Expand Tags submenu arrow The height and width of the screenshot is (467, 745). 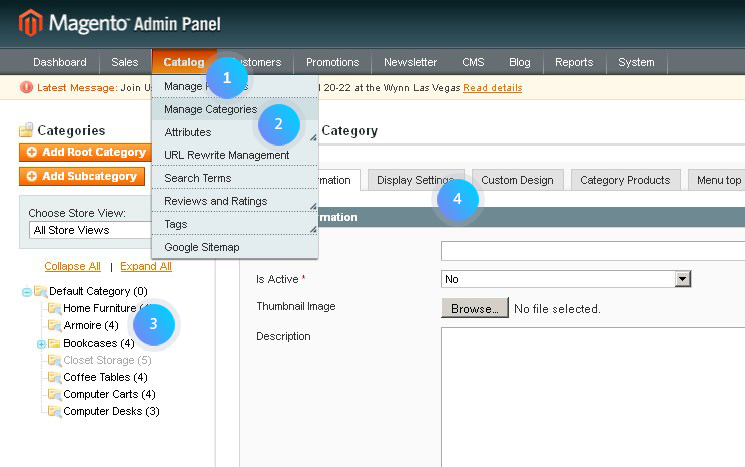coord(313,229)
